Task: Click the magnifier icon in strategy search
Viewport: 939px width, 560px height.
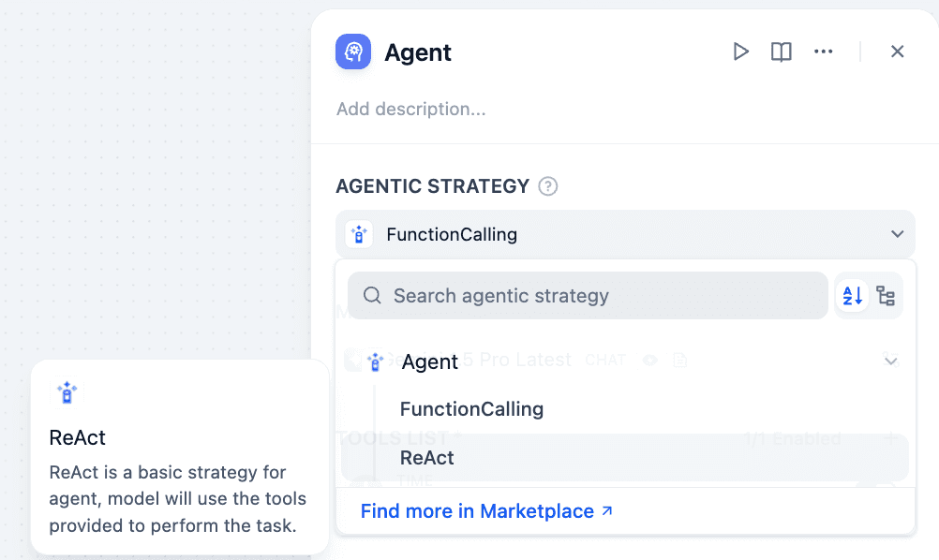Action: pyautogui.click(x=372, y=296)
